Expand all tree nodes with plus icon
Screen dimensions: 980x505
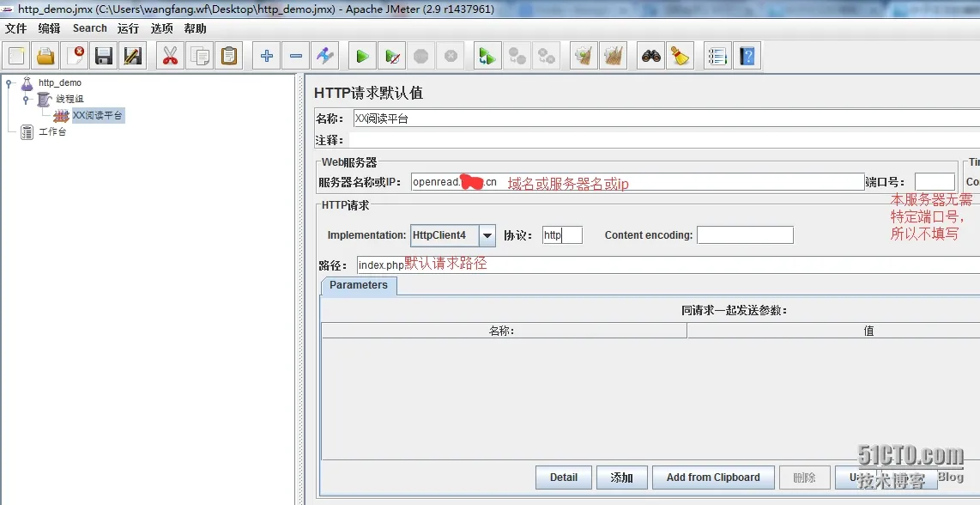[x=267, y=57]
